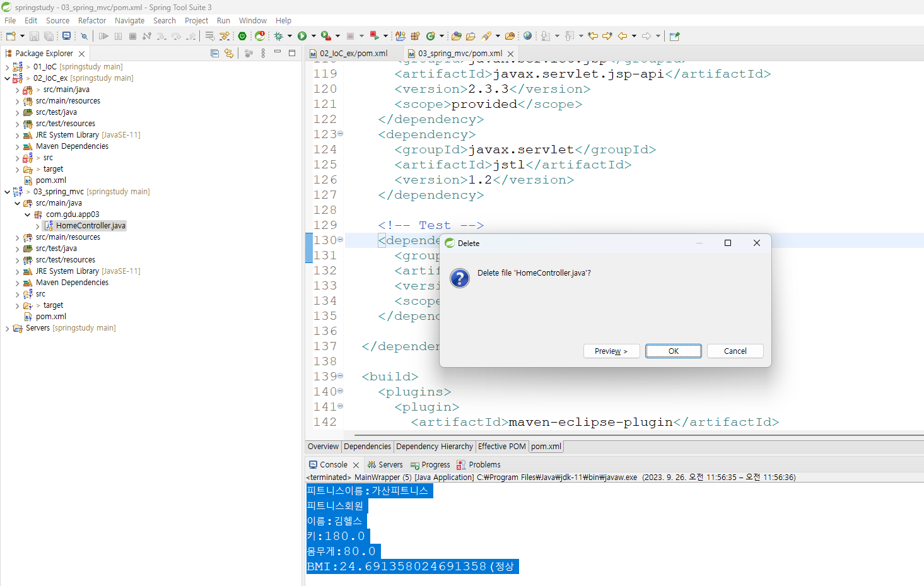Click the Skip All Breakpoints icon
Screen dimensions: 924x586
(x=84, y=36)
